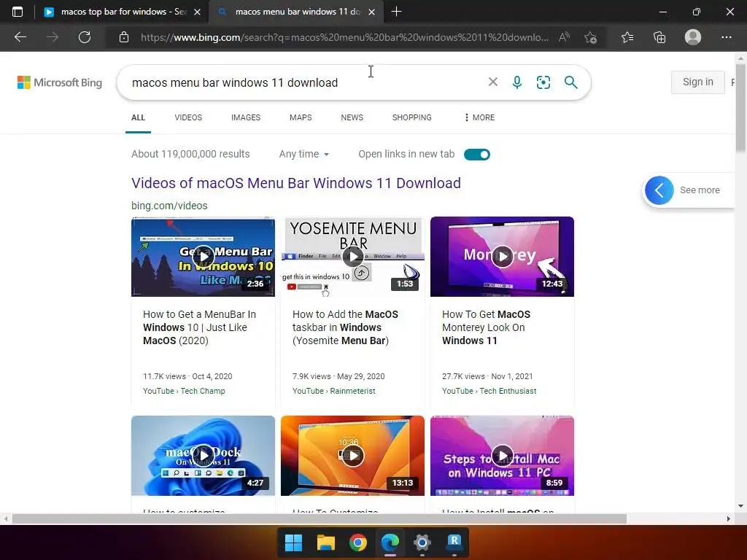The image size is (747, 560).
Task: Click the Sign in button
Action: (698, 82)
